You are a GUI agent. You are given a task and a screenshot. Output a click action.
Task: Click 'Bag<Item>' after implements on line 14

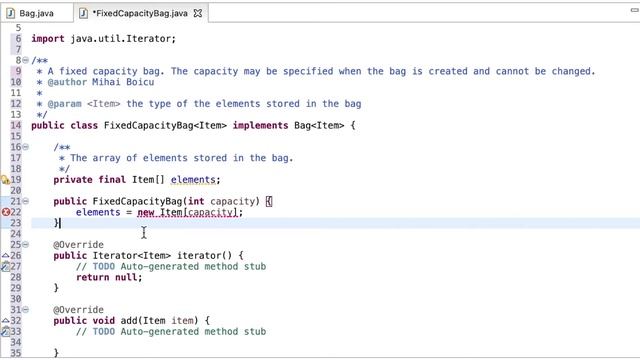[319, 126]
